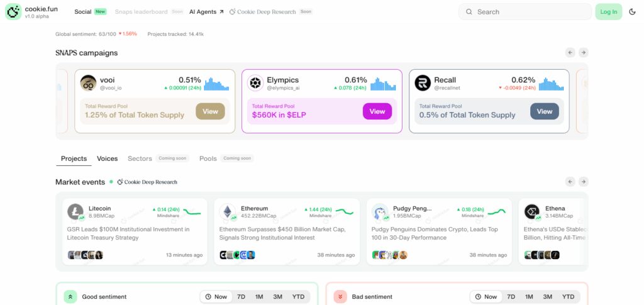Select 1M in Good sentiment
Image resolution: width=644 pixels, height=305 pixels.
[x=259, y=297]
